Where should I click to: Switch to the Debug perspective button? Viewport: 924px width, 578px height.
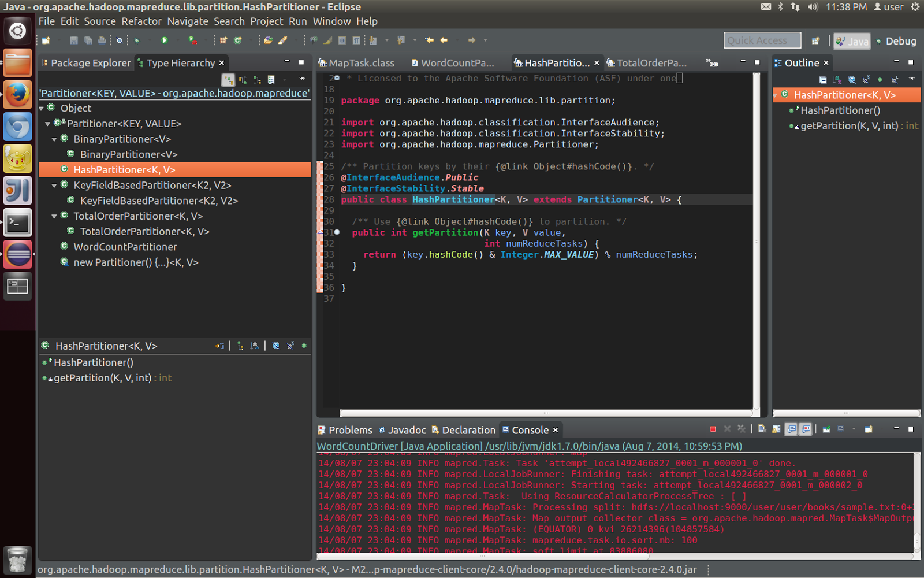[x=897, y=41]
